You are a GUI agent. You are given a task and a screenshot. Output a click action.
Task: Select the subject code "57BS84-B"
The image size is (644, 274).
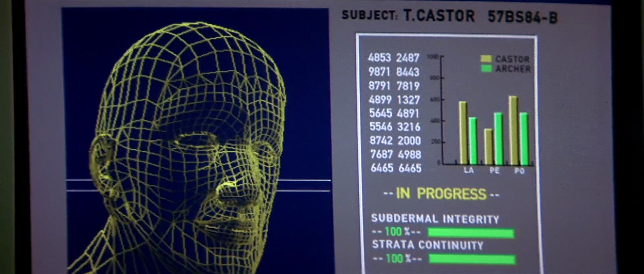(523, 17)
